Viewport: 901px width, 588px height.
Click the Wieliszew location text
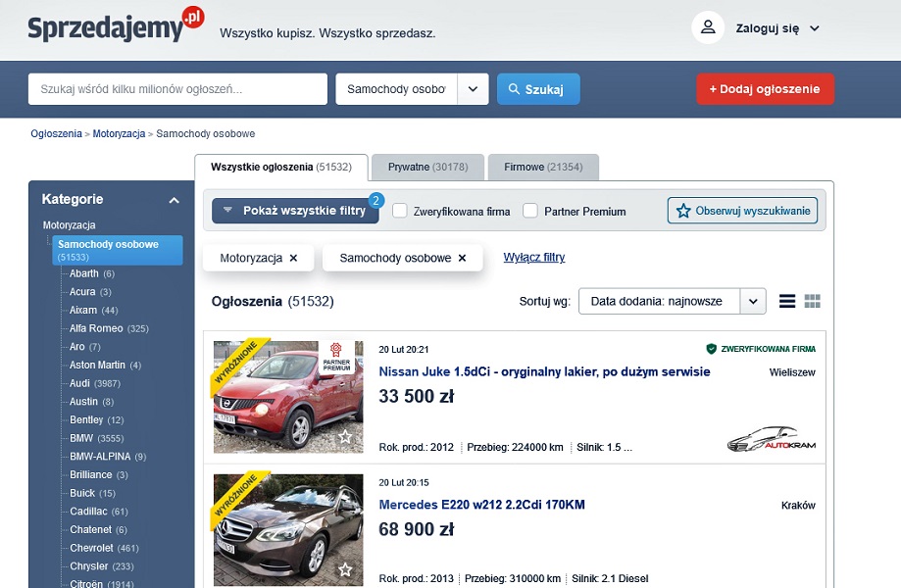coord(792,372)
